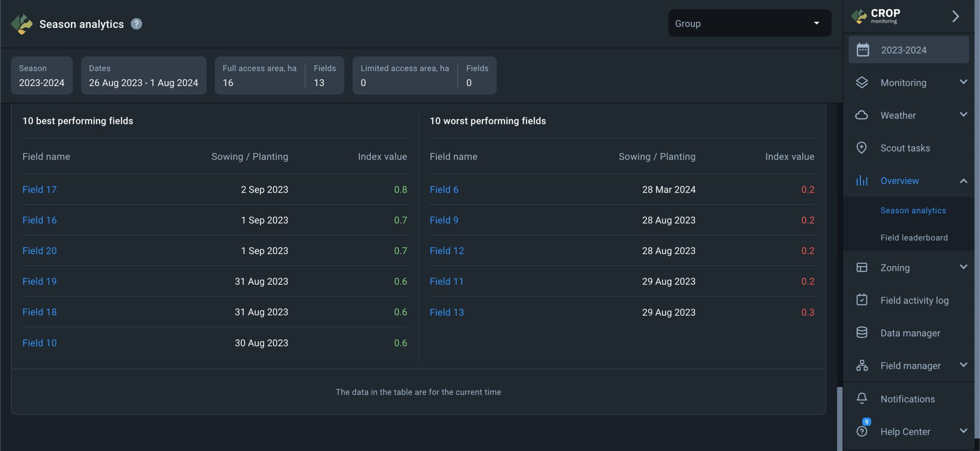Open Field 6 in worst performing fields
Image resolution: width=980 pixels, height=451 pixels.
pos(444,189)
